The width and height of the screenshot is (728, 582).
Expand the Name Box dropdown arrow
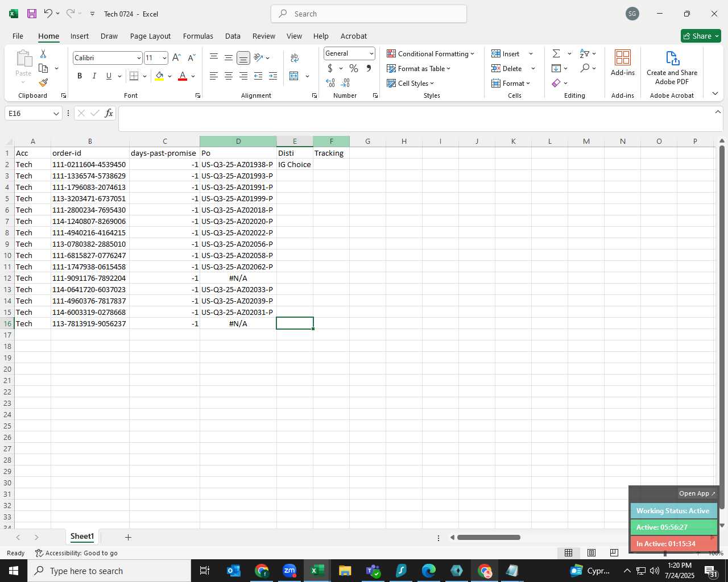[x=56, y=114]
